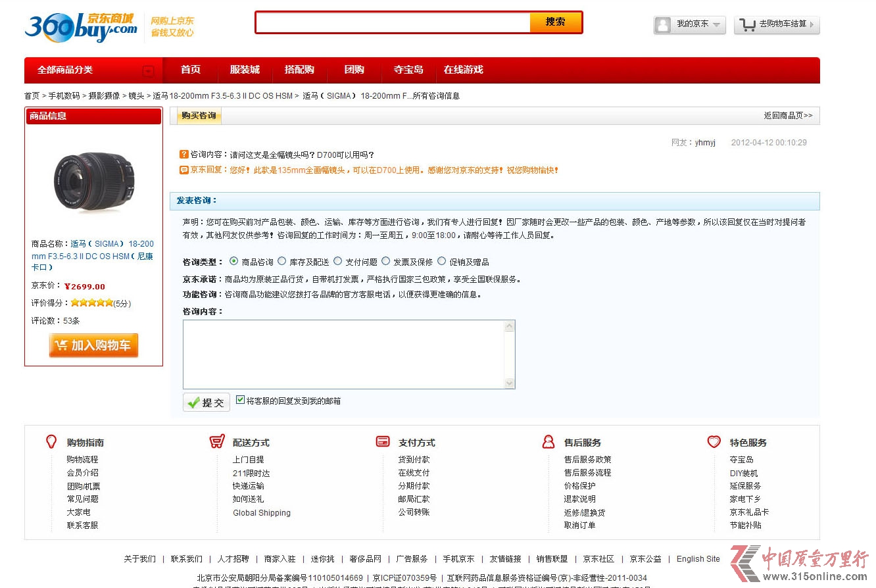Image resolution: width=876 pixels, height=588 pixels.
Task: Click 关于我们 in the bottom bar
Action: [x=140, y=559]
